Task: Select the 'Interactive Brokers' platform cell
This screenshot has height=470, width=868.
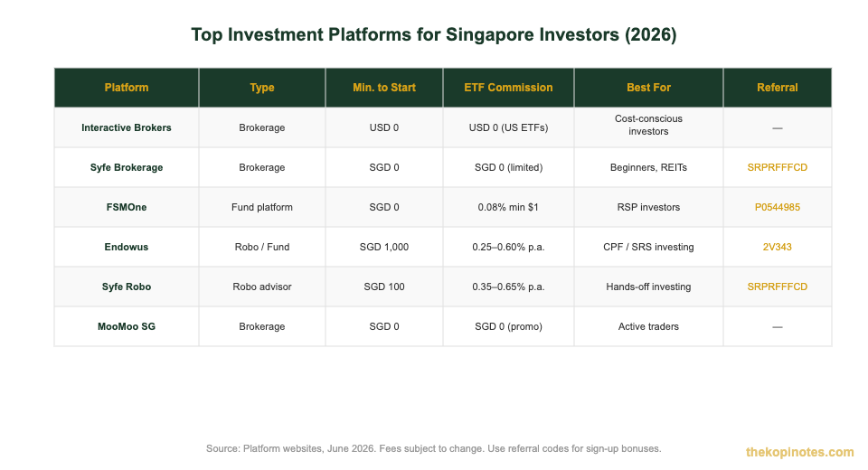Action: [127, 127]
